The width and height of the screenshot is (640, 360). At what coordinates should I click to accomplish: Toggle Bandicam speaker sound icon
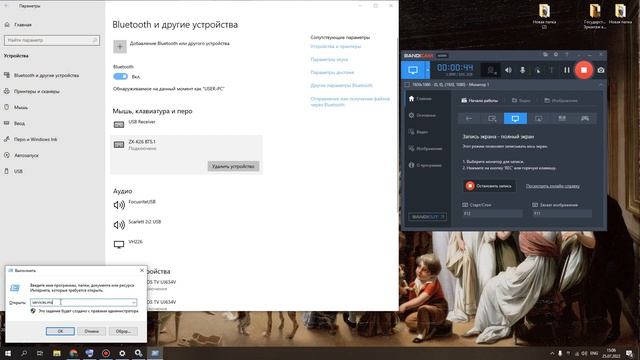coord(508,70)
